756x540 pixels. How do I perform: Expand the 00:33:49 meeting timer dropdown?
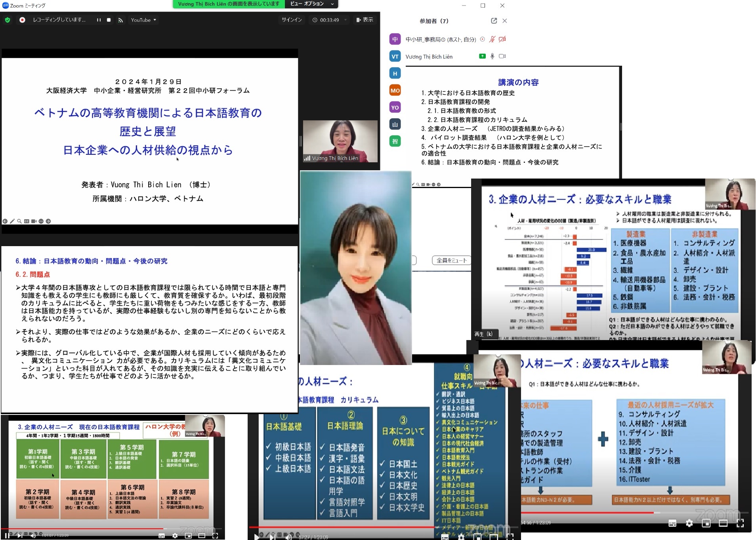point(346,20)
